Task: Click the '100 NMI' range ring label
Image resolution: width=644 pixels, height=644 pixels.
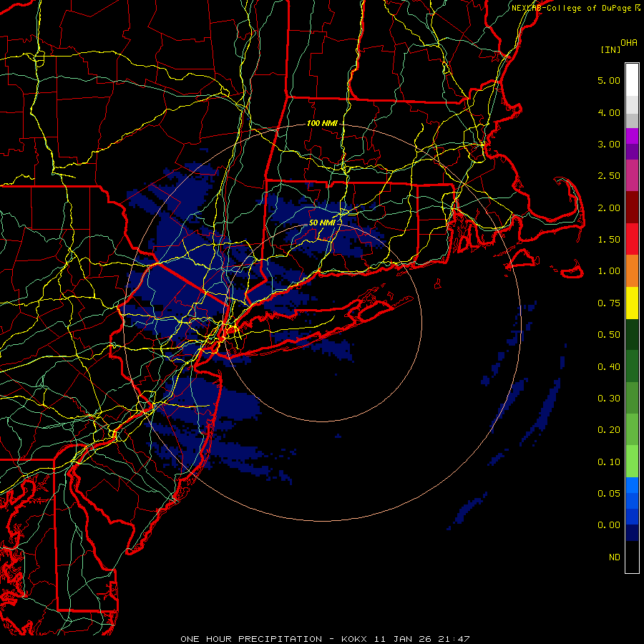Action: point(322,123)
